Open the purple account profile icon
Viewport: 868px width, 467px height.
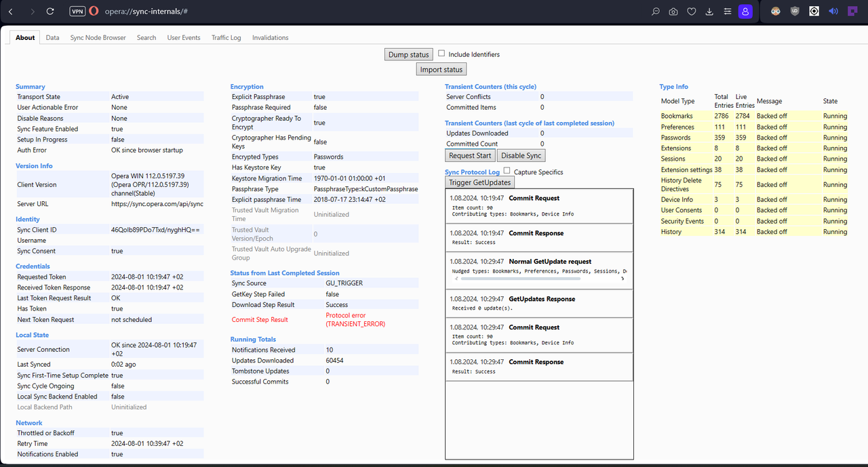(x=745, y=12)
